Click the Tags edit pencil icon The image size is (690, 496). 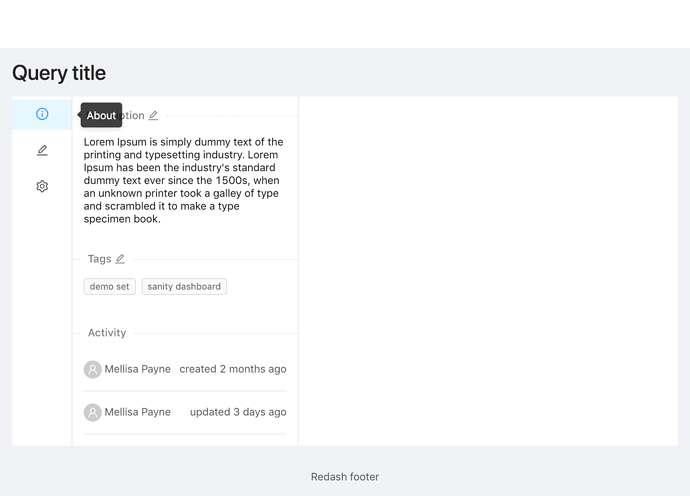(120, 259)
